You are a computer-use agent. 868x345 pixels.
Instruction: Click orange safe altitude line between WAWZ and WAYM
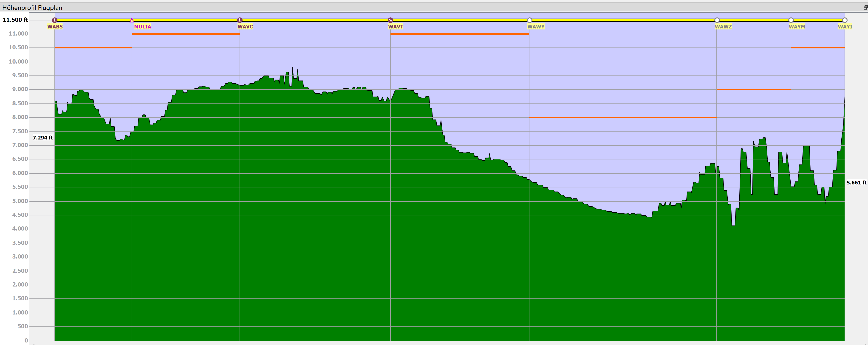(x=754, y=89)
